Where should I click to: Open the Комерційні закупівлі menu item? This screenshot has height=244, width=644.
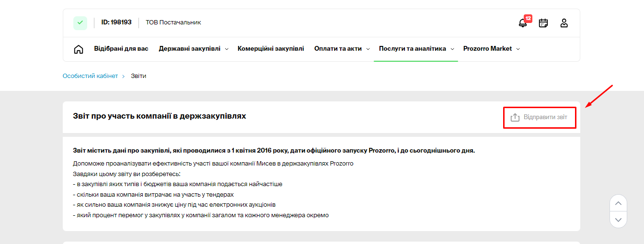(271, 49)
